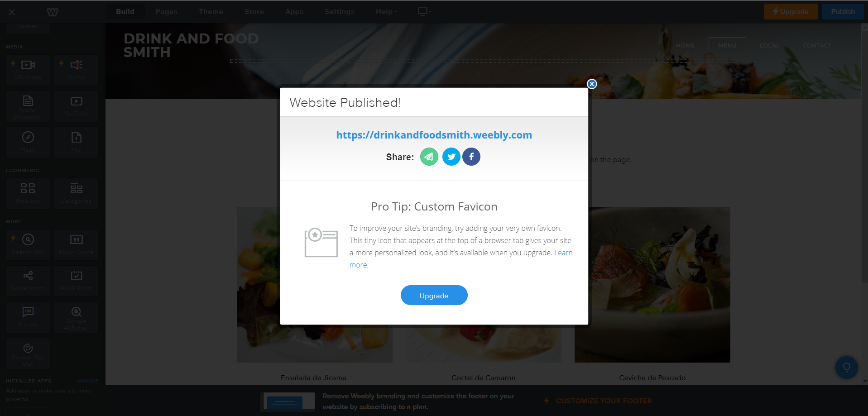Screen dimensions: 868x416
Task: Open the Pages tab
Action: 167,12
